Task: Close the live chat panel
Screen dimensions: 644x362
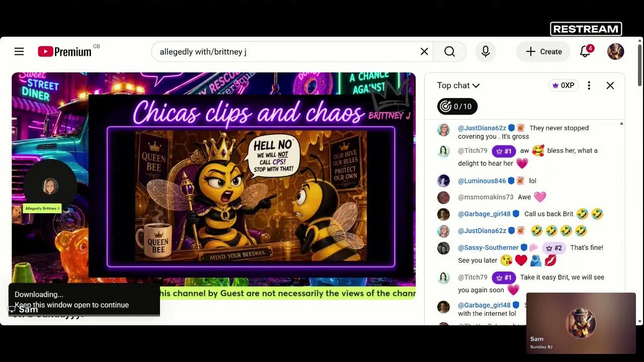Action: (610, 85)
